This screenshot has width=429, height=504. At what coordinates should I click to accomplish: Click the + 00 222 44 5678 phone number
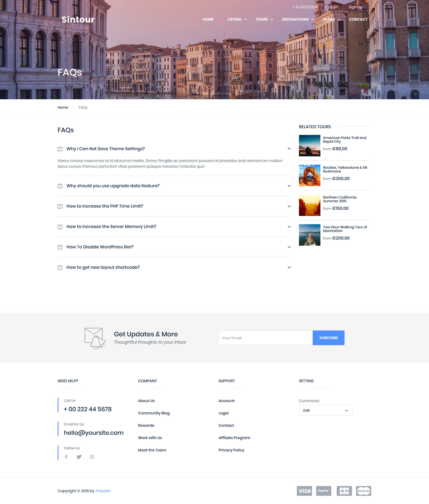88,409
